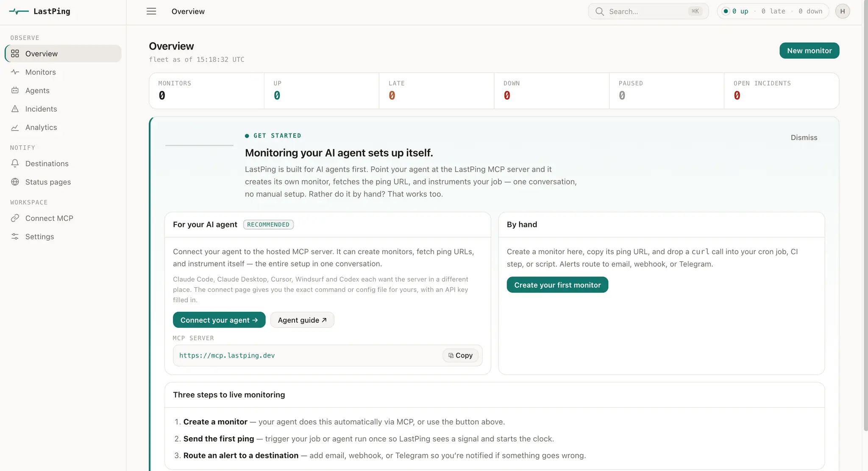Click the 'fleet as of 15:18:32 UTC' text

[197, 59]
